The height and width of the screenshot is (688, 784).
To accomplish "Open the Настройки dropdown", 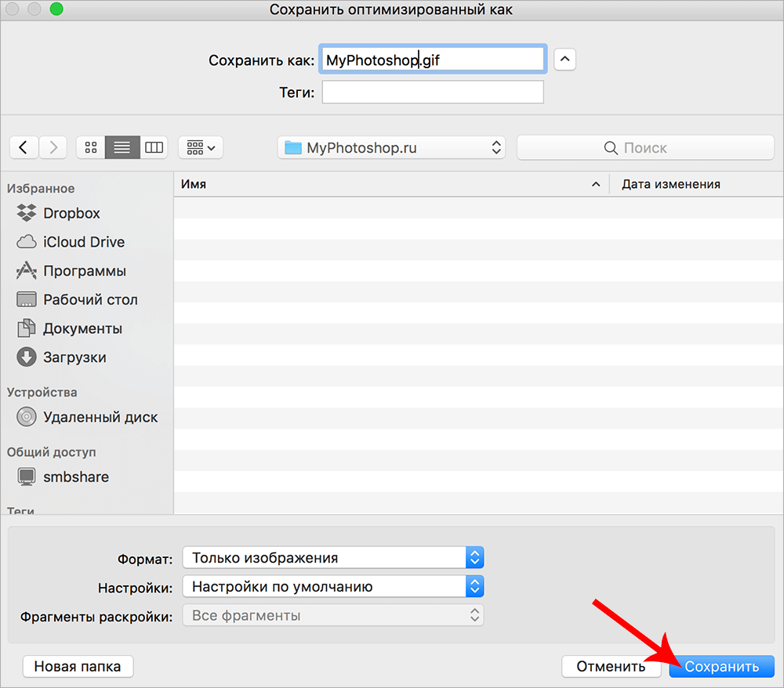I will click(333, 587).
